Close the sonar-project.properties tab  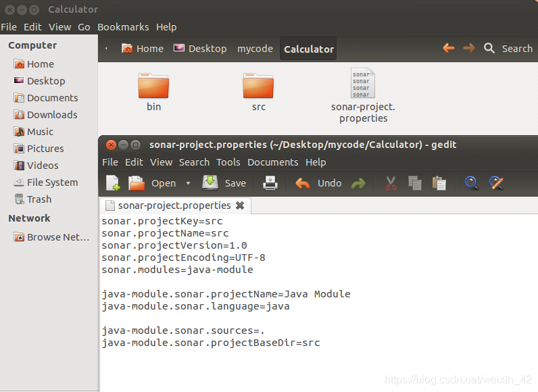click(240, 205)
